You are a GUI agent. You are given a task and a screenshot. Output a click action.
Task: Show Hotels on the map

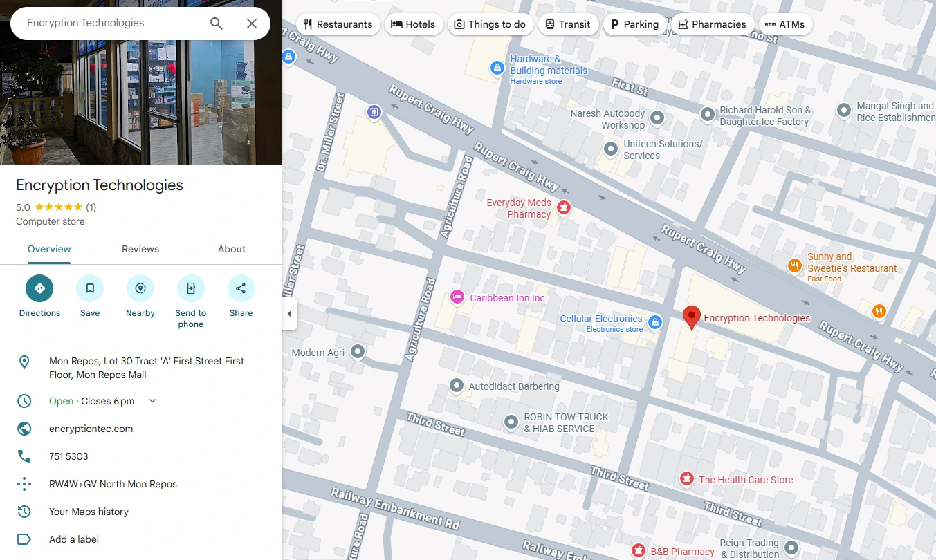pyautogui.click(x=413, y=24)
